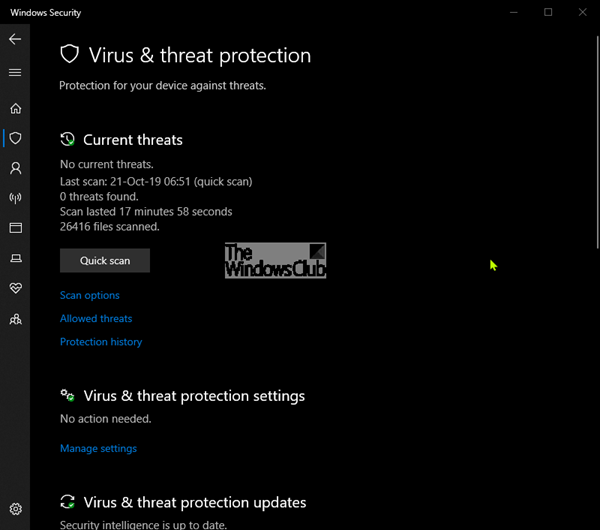Open Family options sidebar icon
Image resolution: width=600 pixels, height=530 pixels.
coord(15,319)
